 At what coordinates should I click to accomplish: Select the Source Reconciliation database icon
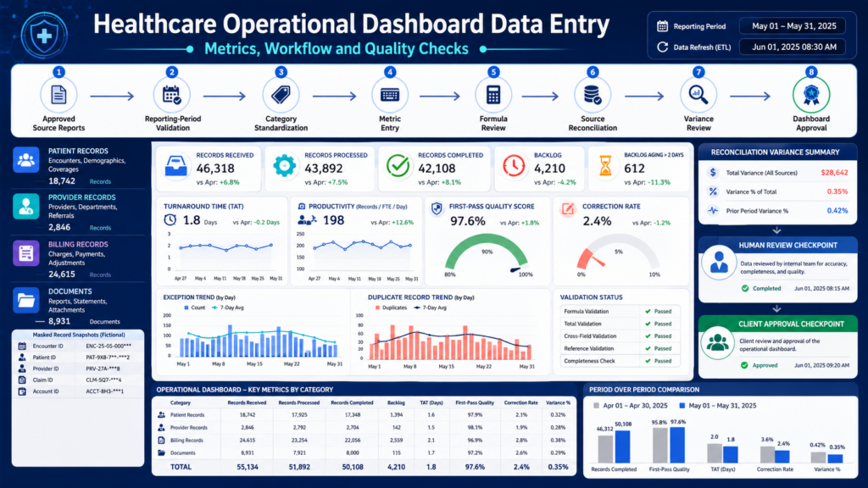tap(593, 95)
